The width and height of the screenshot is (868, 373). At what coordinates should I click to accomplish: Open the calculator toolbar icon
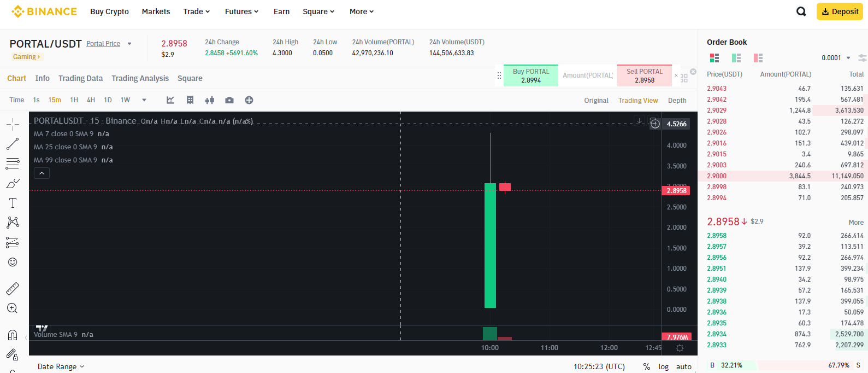point(190,100)
